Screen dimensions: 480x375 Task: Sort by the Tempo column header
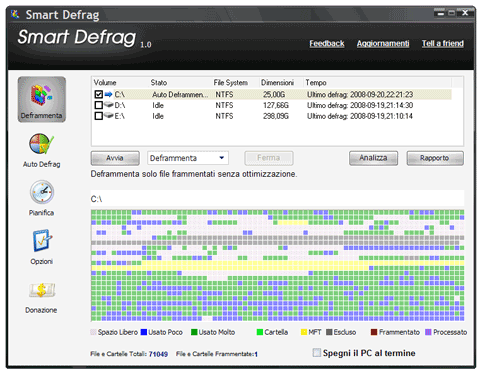point(316,83)
